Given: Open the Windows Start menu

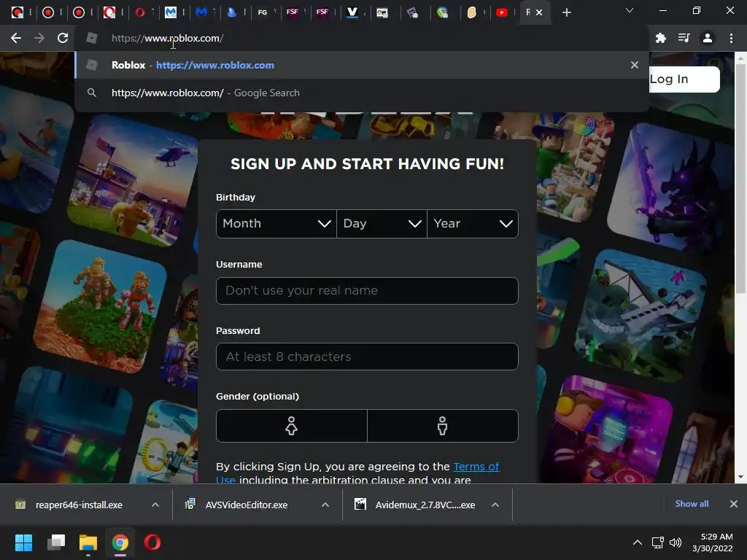Looking at the screenshot, I should [x=23, y=542].
